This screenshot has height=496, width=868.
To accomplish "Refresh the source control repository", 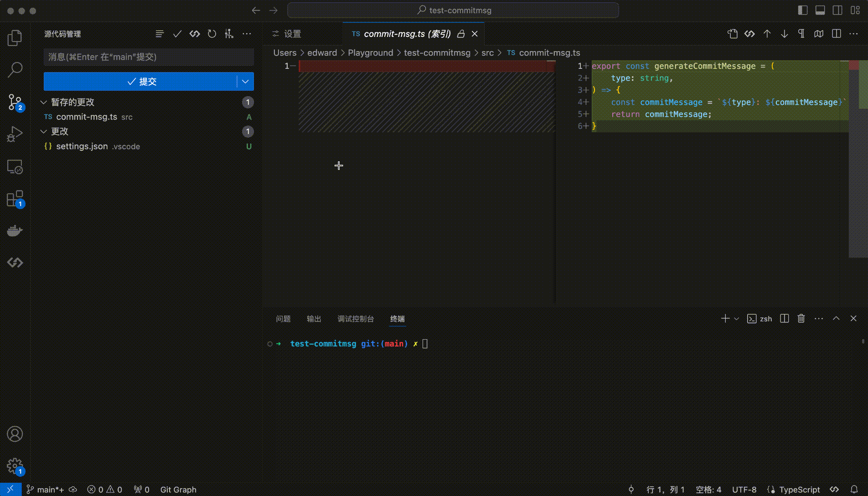I will coord(212,34).
